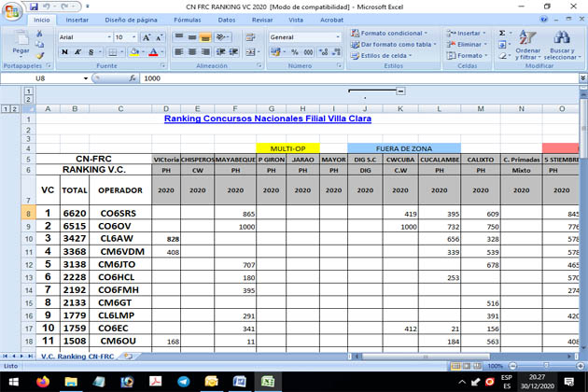588x392 pixels.
Task: Align text to the right
Action: [x=205, y=51]
